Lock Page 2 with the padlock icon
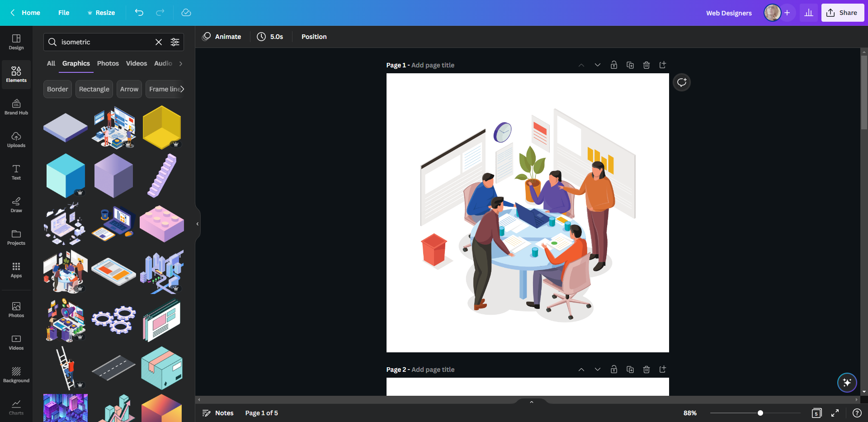The image size is (868, 422). click(x=614, y=370)
